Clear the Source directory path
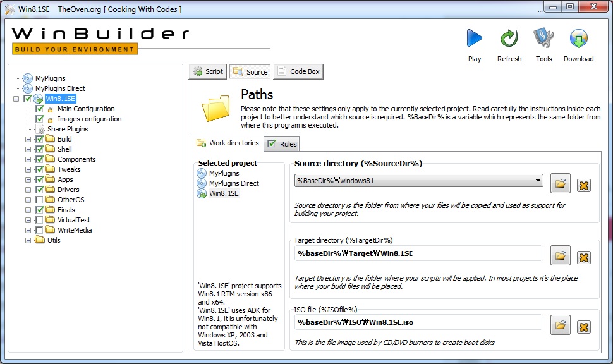The image size is (613, 364). coord(584,185)
